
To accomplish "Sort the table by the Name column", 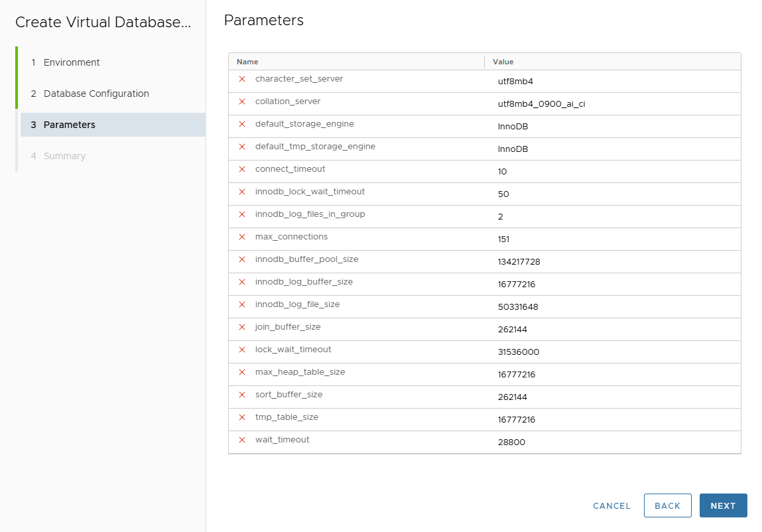I will (x=247, y=61).
